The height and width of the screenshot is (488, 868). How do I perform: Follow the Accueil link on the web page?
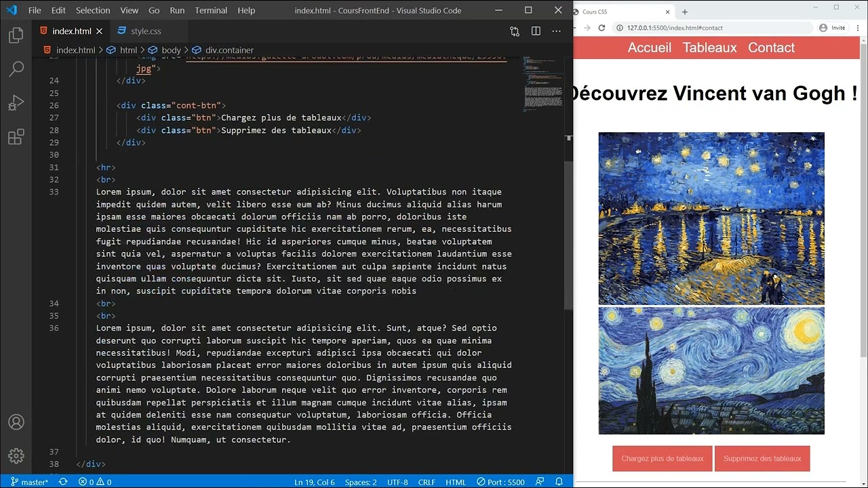coord(650,47)
